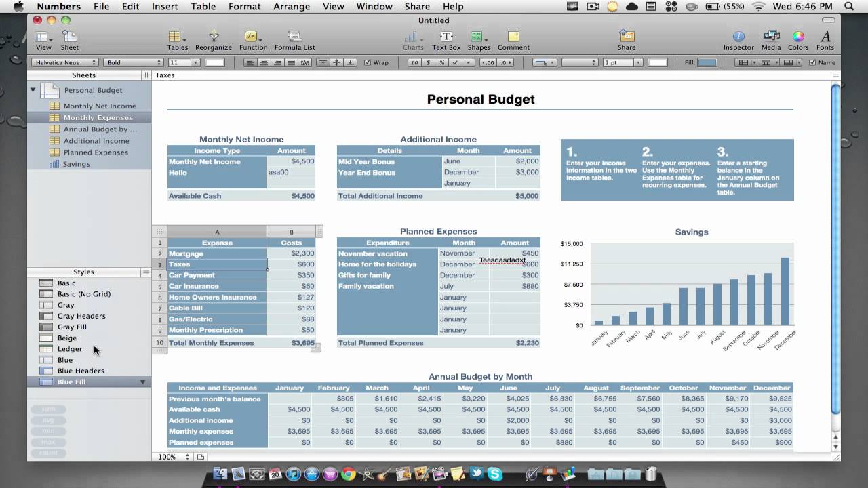Viewport: 868px width, 488px height.
Task: Click the stroke color well
Action: [658, 62]
